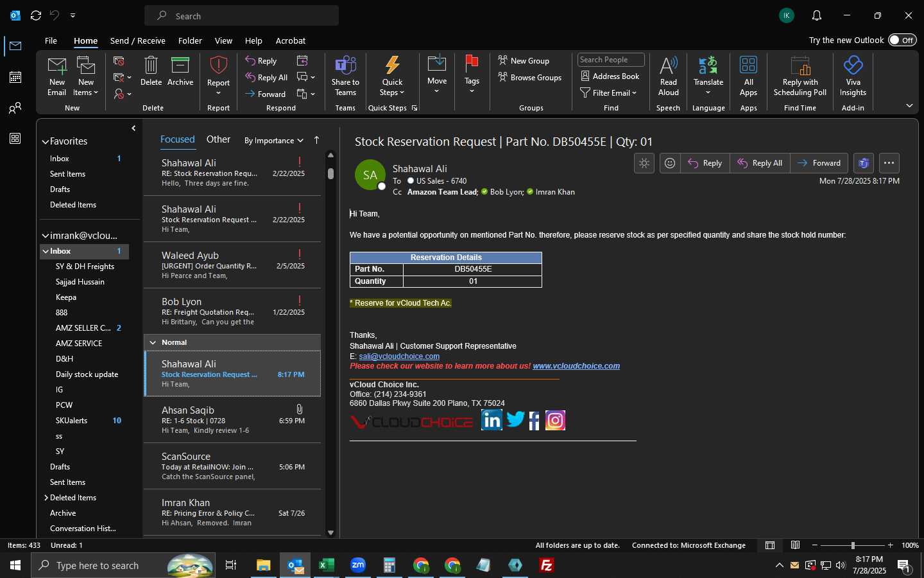Collapse the ribbon with chevron

[x=909, y=106]
